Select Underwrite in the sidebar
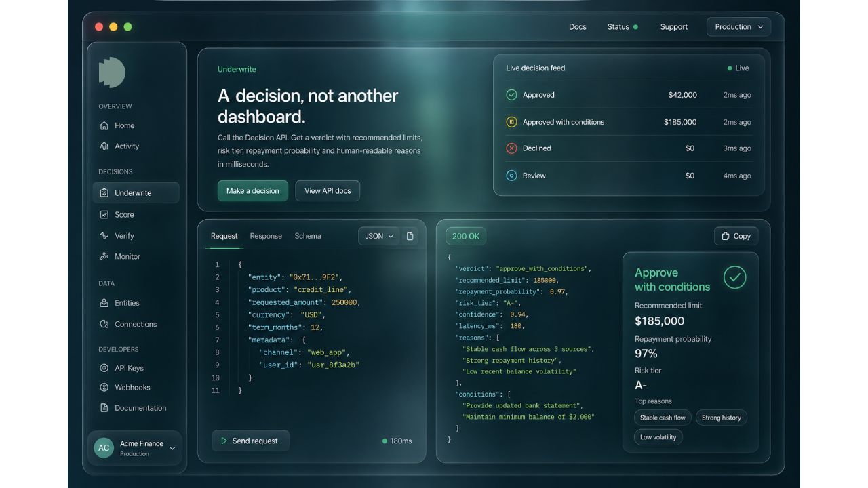The width and height of the screenshot is (868, 488). pyautogui.click(x=136, y=192)
